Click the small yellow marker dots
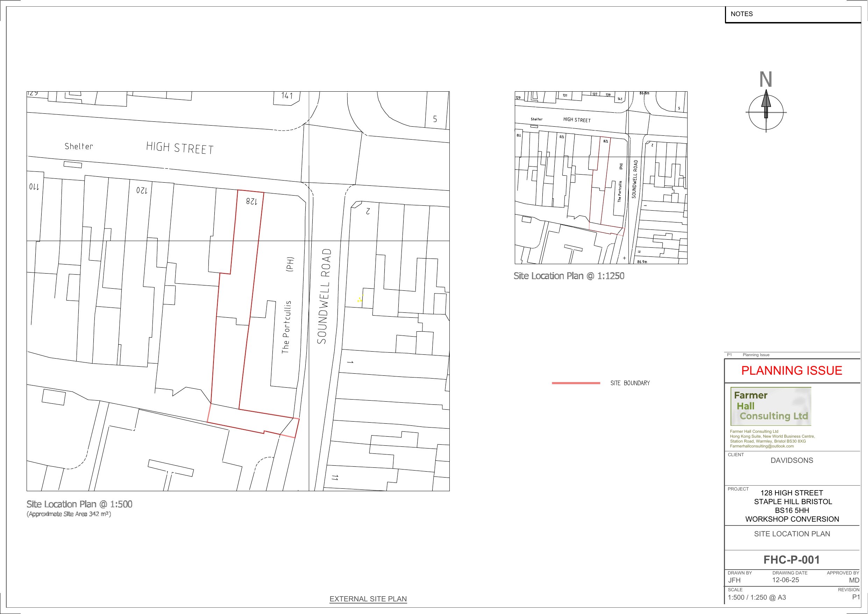The height and width of the screenshot is (614, 868). pos(360,299)
